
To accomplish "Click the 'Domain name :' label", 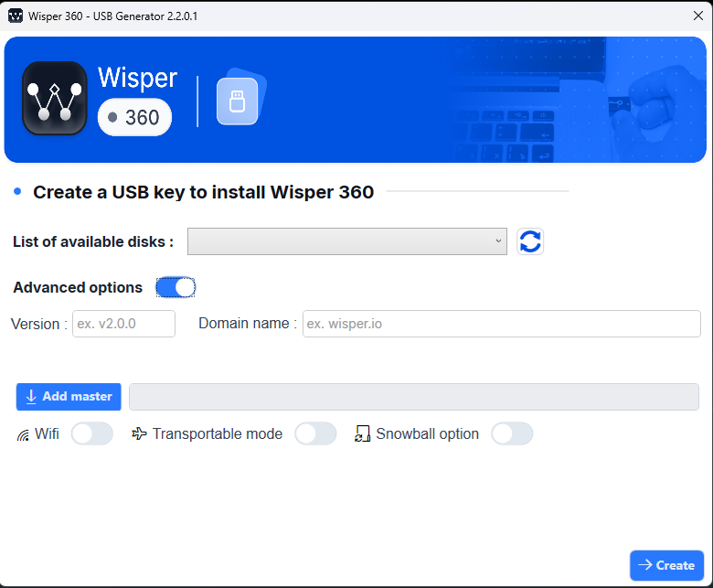I will [x=248, y=324].
